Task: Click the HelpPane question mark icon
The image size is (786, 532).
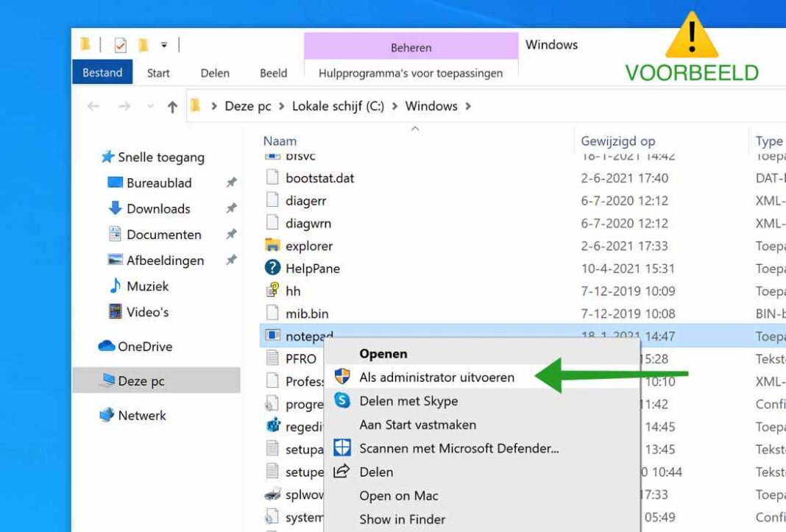Action: coord(272,268)
